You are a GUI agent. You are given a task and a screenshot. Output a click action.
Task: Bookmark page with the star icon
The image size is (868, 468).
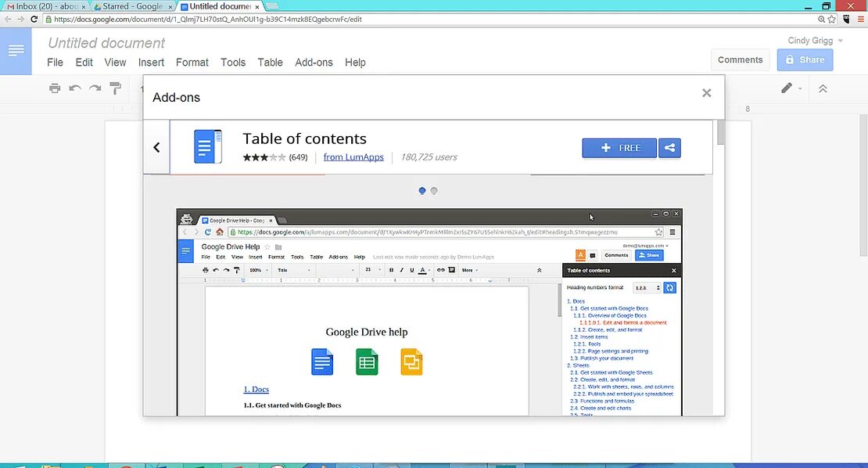(831, 19)
